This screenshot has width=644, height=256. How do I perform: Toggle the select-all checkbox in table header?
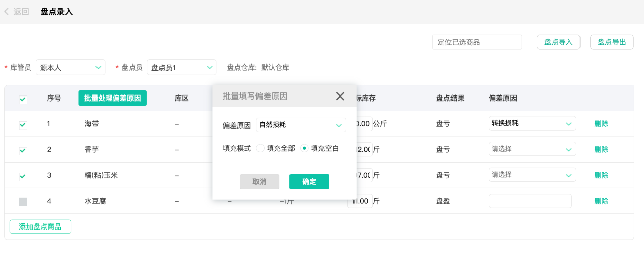click(23, 100)
